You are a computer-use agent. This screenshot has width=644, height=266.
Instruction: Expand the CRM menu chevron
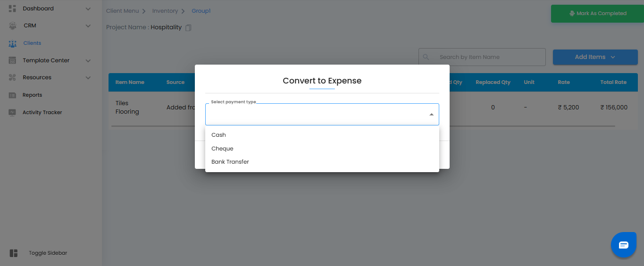point(88,25)
